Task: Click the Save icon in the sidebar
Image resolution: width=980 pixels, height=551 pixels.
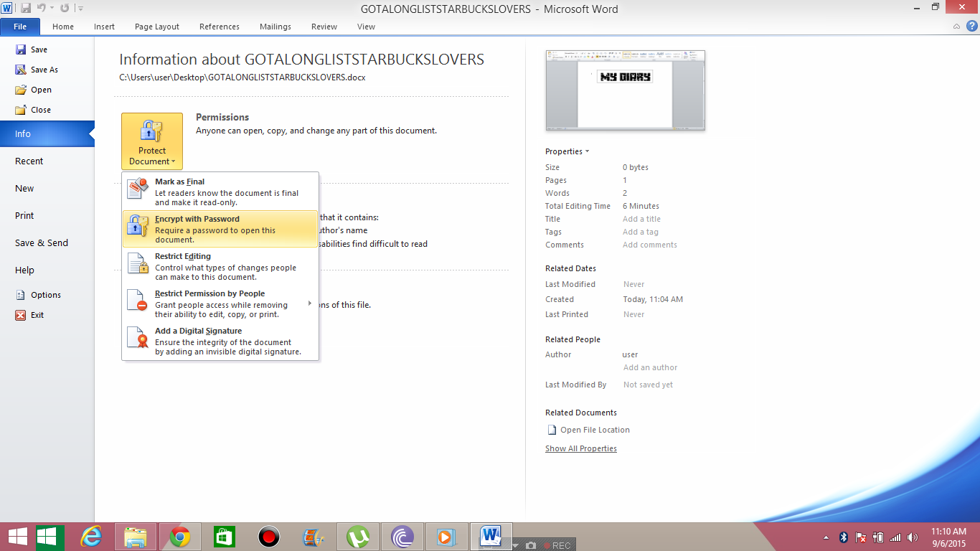Action: click(x=21, y=50)
